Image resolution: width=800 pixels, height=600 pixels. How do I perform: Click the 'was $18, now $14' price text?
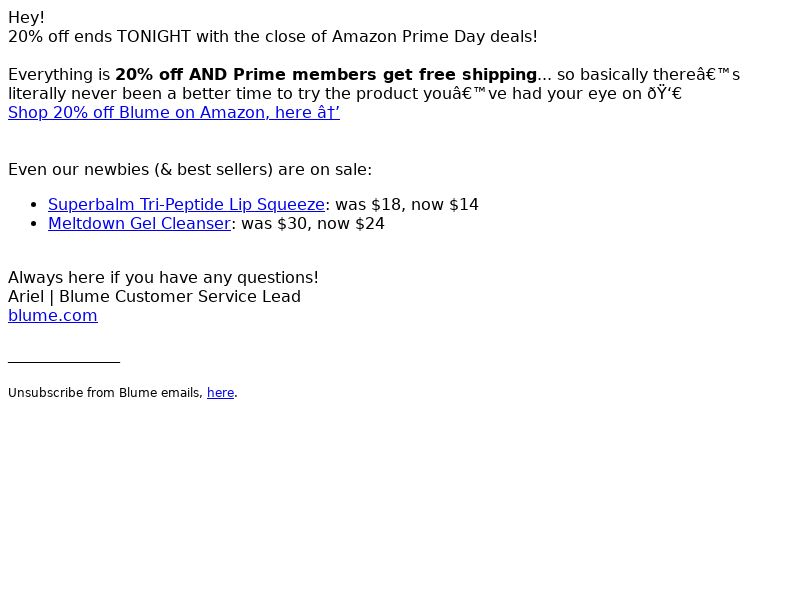tap(407, 204)
